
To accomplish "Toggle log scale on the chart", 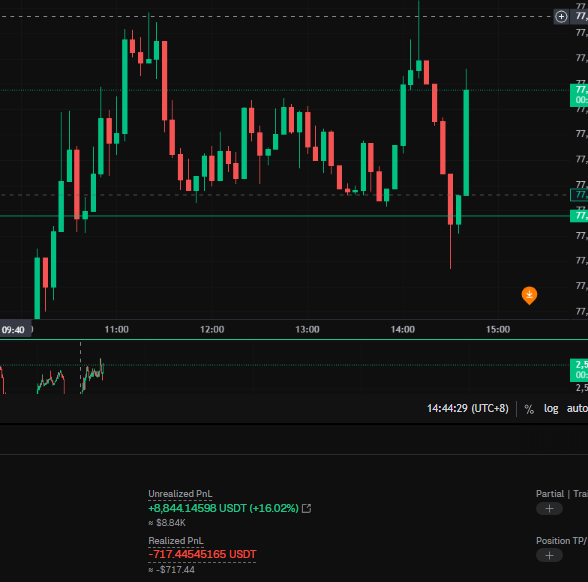I will 551,408.
